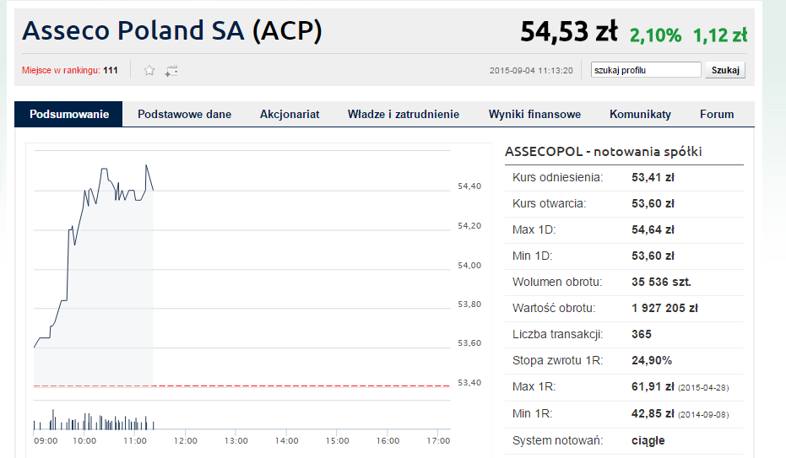The image size is (786, 458).
Task: Go to the Władze i zatrudnienie tab
Action: point(403,114)
